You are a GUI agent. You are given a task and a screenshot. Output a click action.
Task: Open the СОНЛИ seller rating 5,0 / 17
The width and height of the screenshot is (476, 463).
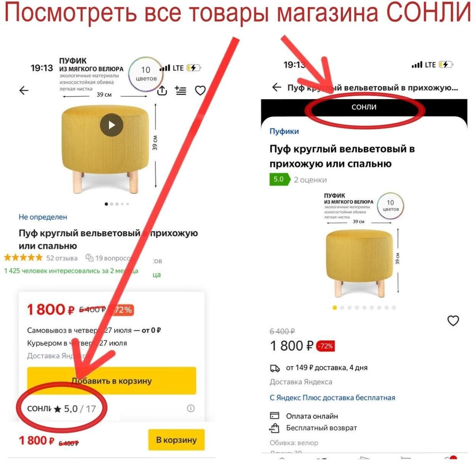pyautogui.click(x=62, y=409)
